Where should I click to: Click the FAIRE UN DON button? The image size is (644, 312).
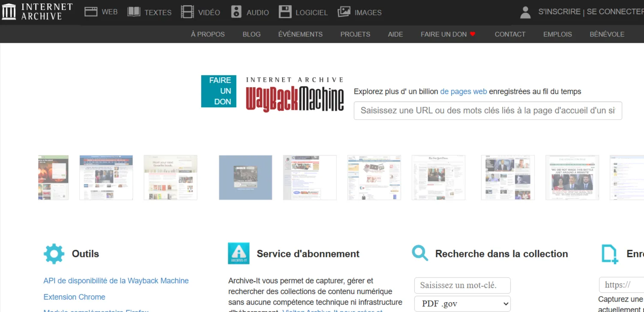219,91
